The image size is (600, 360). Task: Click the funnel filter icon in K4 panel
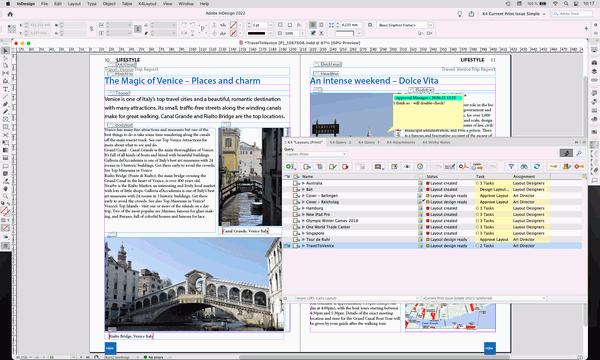(511, 166)
